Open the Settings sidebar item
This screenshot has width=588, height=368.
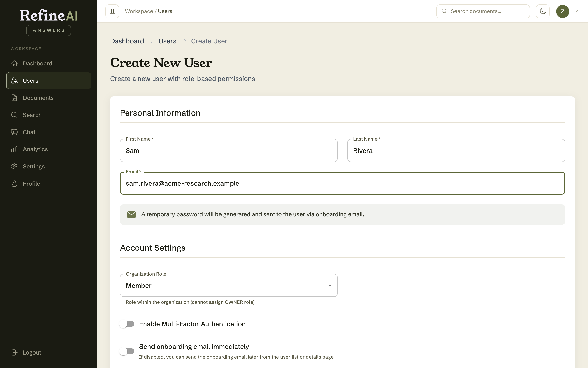pos(49,166)
